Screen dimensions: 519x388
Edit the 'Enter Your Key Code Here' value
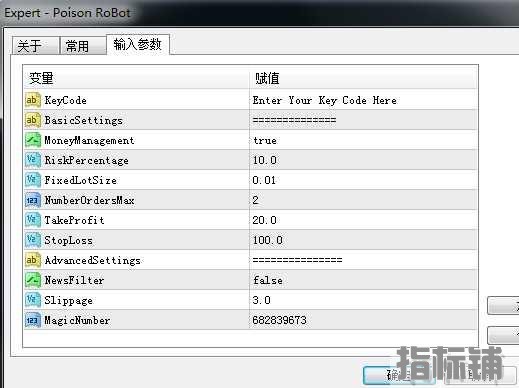pos(325,100)
